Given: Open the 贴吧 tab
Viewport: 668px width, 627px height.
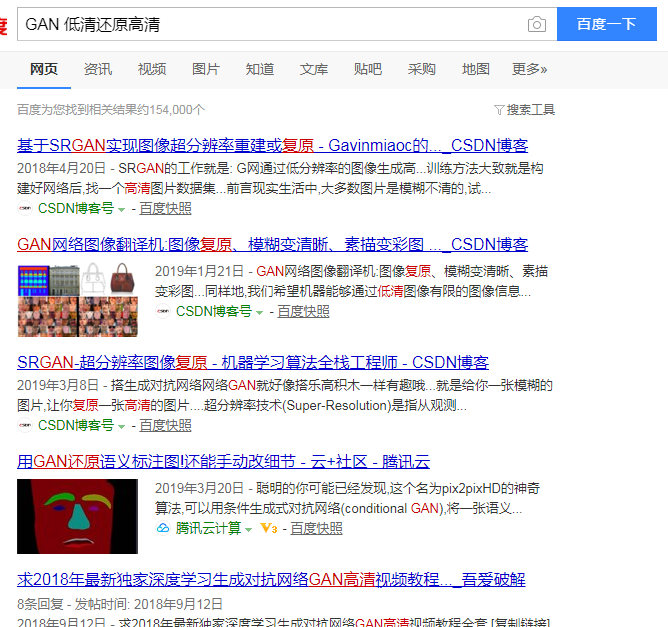Looking at the screenshot, I should 368,69.
